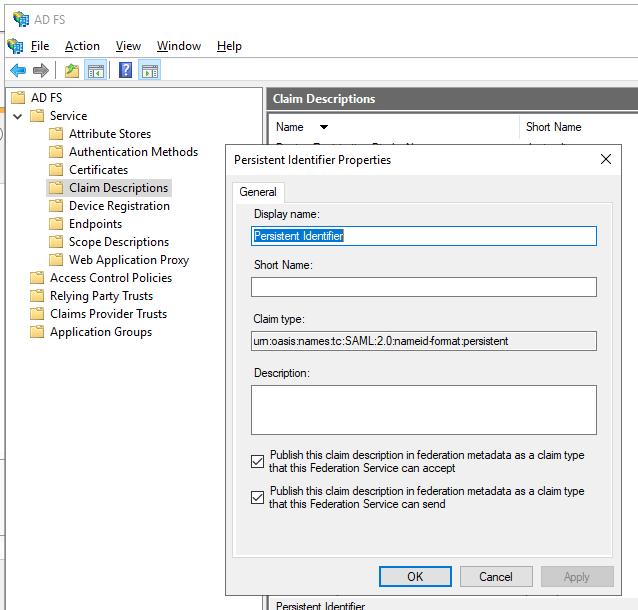The height and width of the screenshot is (610, 638).
Task: Select Claims Provider Trusts in the tree
Action: 108,314
